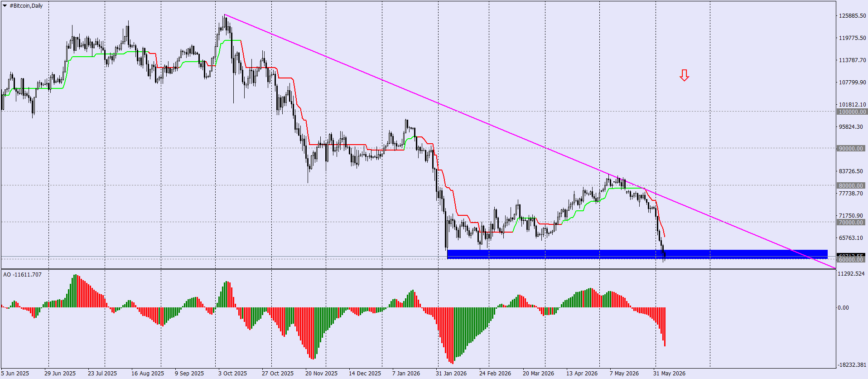Click the 70000.00 horizontal level label
Viewport: 868px width, 379px height.
852,223
